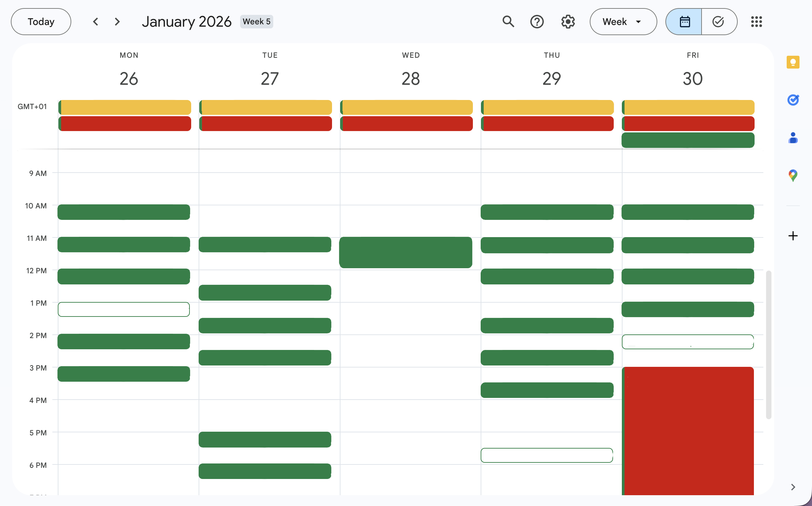The image size is (812, 506).
Task: Switch to the Calendar view toggle
Action: coord(684,22)
